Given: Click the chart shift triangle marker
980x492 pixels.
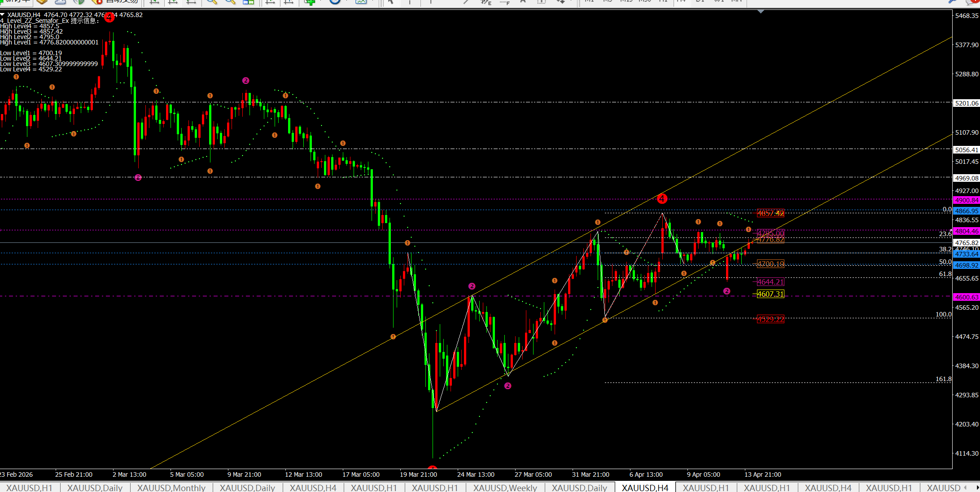Looking at the screenshot, I should tap(761, 12).
